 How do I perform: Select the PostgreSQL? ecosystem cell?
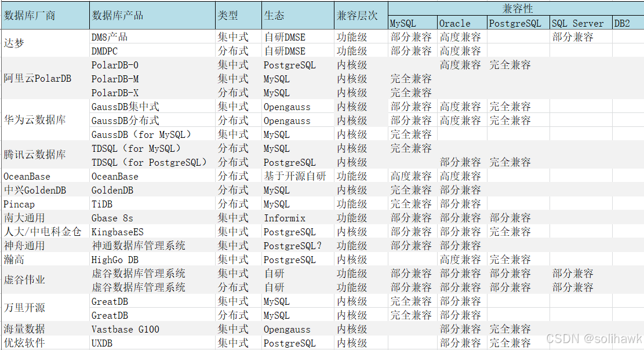298,246
